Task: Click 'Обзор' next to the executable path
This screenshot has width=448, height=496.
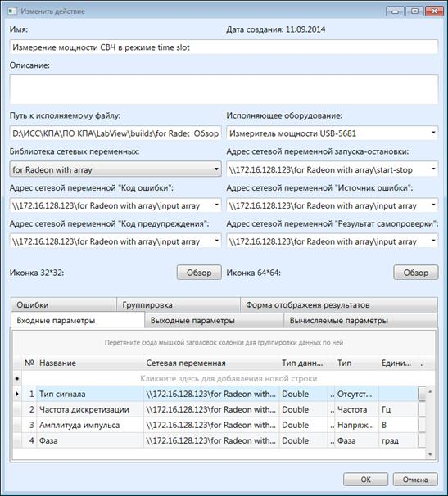Action: 206,133
